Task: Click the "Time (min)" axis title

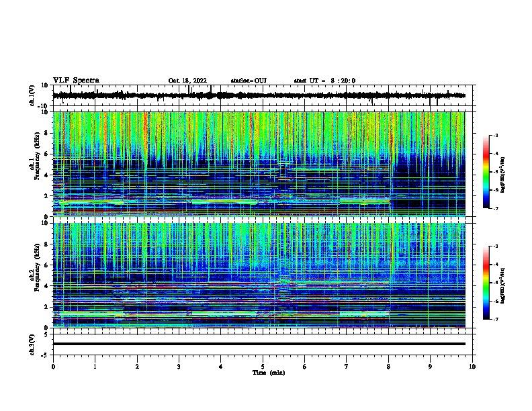Action: click(x=269, y=373)
